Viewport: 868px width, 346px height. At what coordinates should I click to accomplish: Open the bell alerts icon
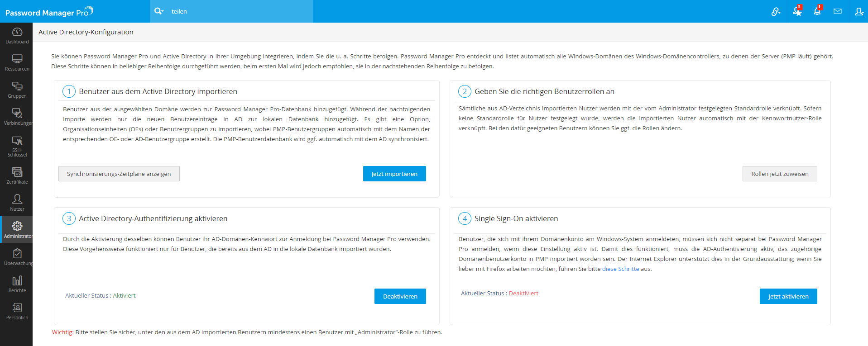pyautogui.click(x=817, y=11)
